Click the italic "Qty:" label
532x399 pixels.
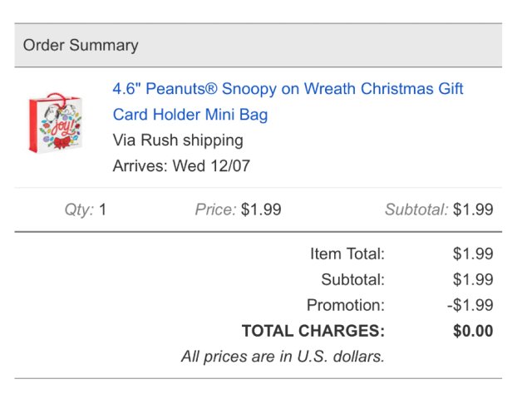(80, 209)
